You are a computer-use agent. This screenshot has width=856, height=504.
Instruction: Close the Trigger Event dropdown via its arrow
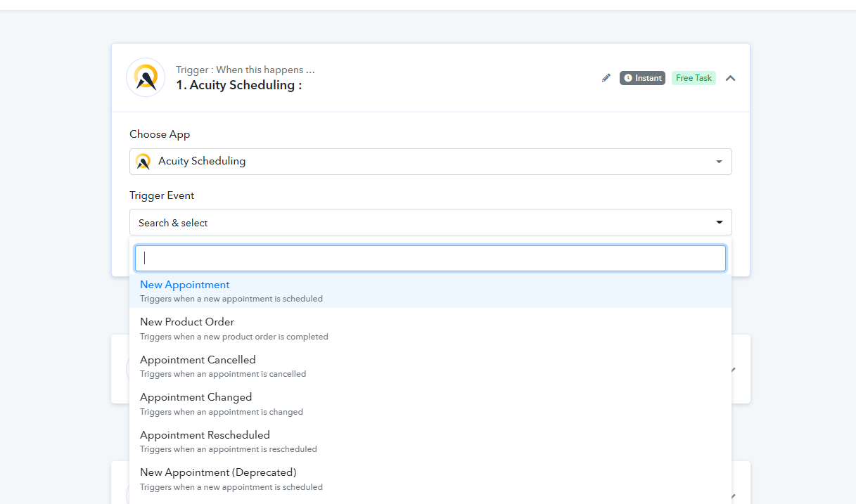coord(719,222)
